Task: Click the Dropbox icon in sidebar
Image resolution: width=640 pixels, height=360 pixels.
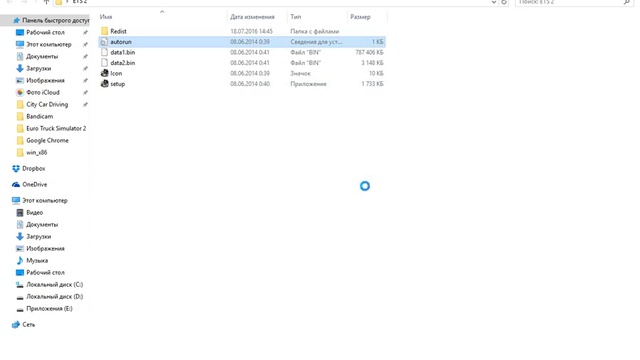Action: pyautogui.click(x=16, y=168)
